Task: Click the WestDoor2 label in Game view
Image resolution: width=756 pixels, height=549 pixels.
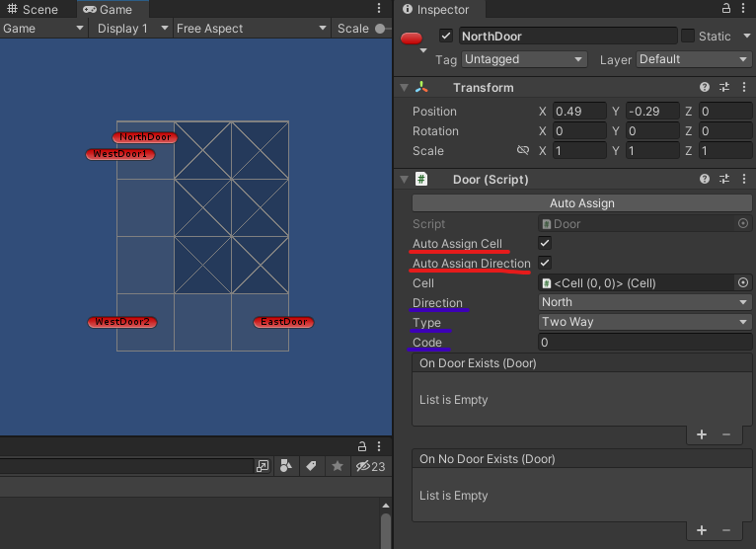Action: 122,322
